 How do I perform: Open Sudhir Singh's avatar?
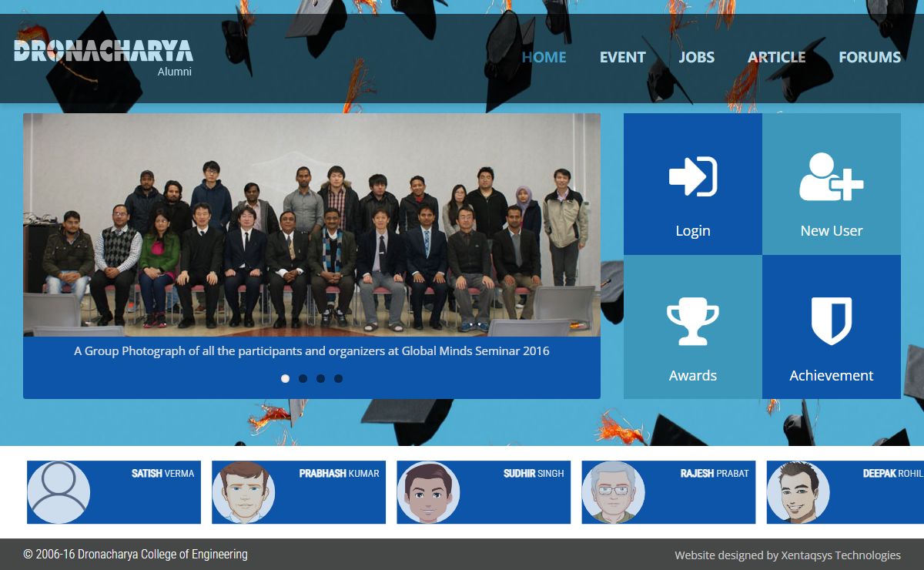click(428, 492)
